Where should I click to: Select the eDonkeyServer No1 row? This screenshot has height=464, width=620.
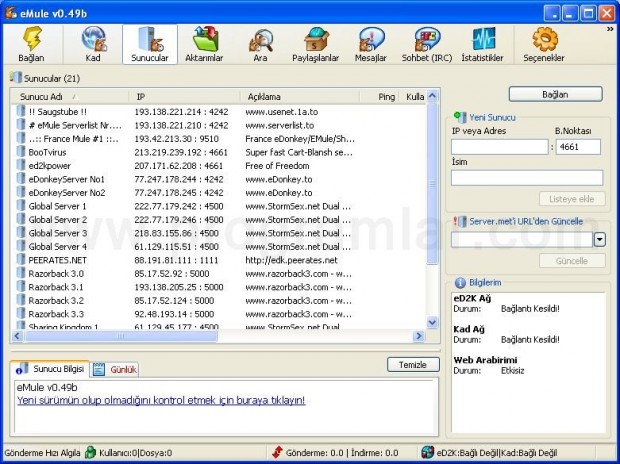tap(219, 179)
